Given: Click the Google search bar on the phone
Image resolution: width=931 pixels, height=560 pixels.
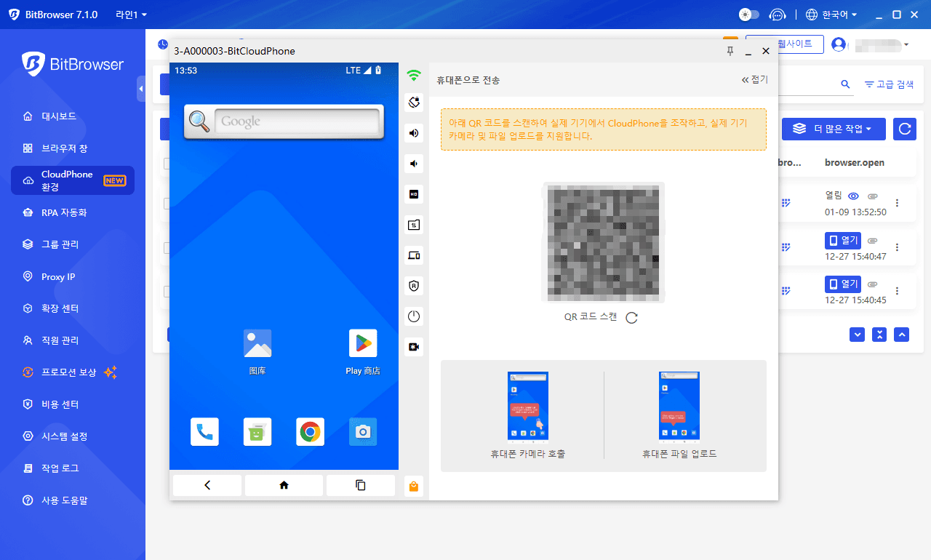Looking at the screenshot, I should point(284,121).
